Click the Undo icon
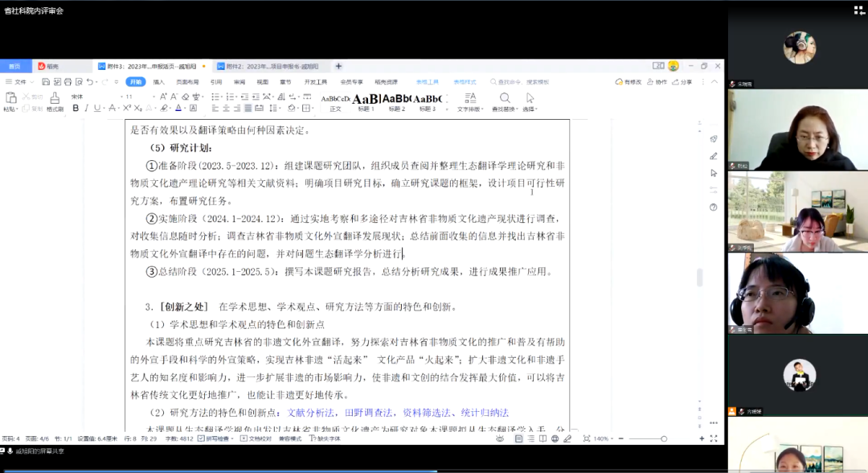This screenshot has height=473, width=868. (x=89, y=82)
